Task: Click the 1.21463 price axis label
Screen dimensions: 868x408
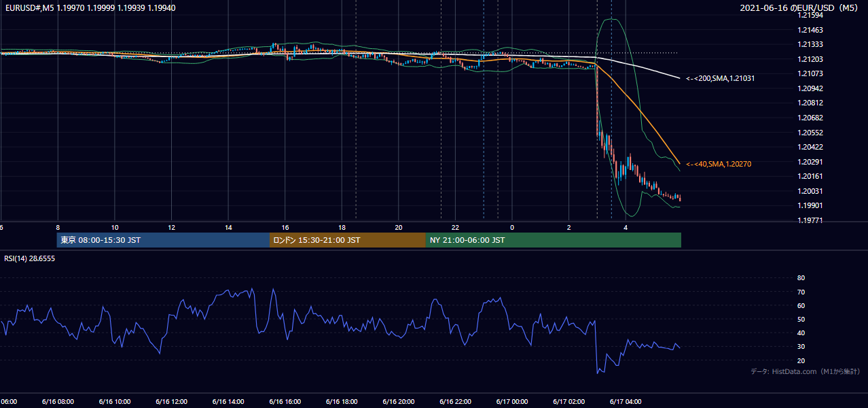Action: point(810,30)
